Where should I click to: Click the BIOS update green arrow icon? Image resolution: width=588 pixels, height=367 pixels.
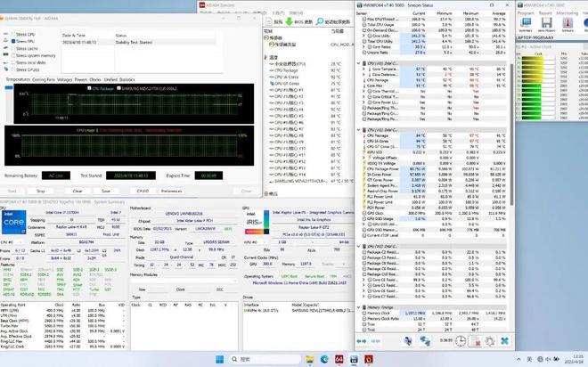pos(290,21)
